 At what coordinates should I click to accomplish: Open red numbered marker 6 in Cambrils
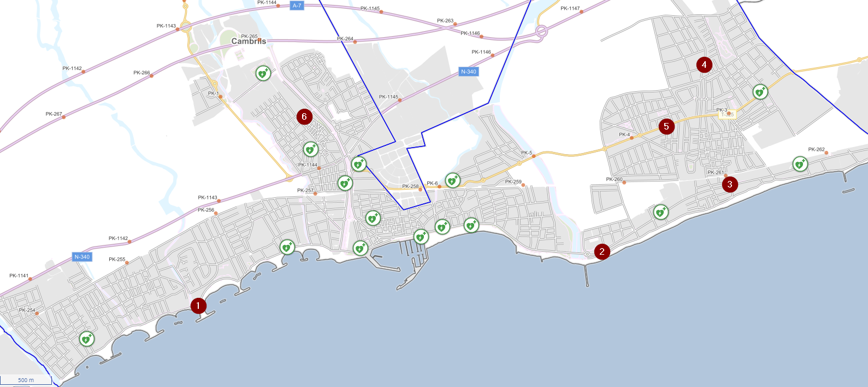[304, 116]
